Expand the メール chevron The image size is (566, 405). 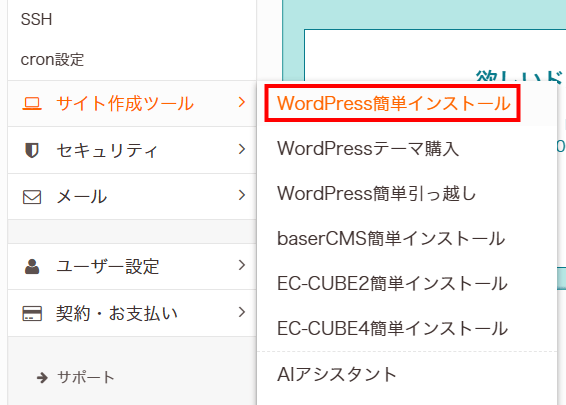[x=242, y=195]
